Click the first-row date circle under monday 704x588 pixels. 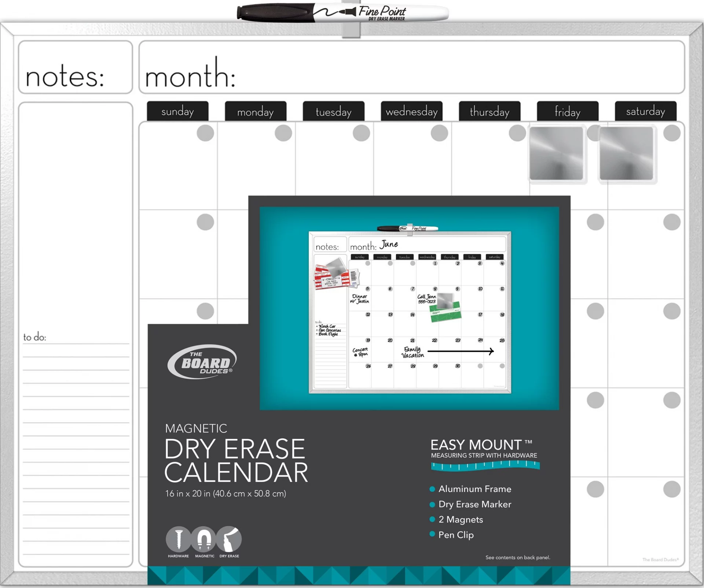click(x=283, y=133)
